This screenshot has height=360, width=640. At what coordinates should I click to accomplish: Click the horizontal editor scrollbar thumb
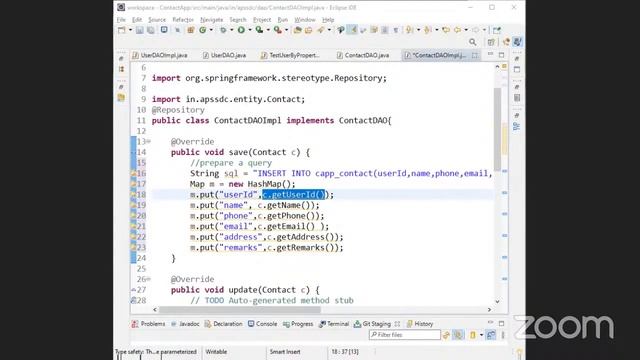[240, 309]
